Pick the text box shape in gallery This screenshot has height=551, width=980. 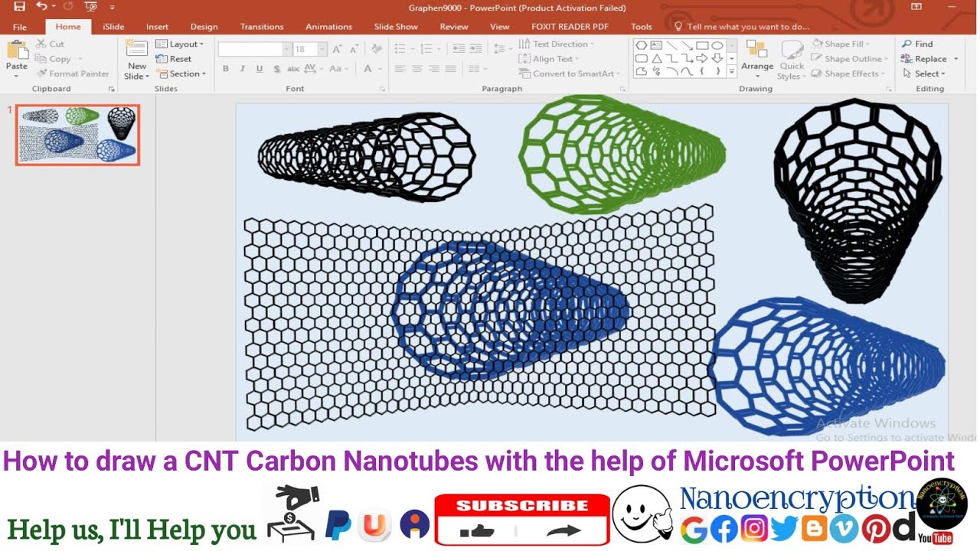(656, 45)
